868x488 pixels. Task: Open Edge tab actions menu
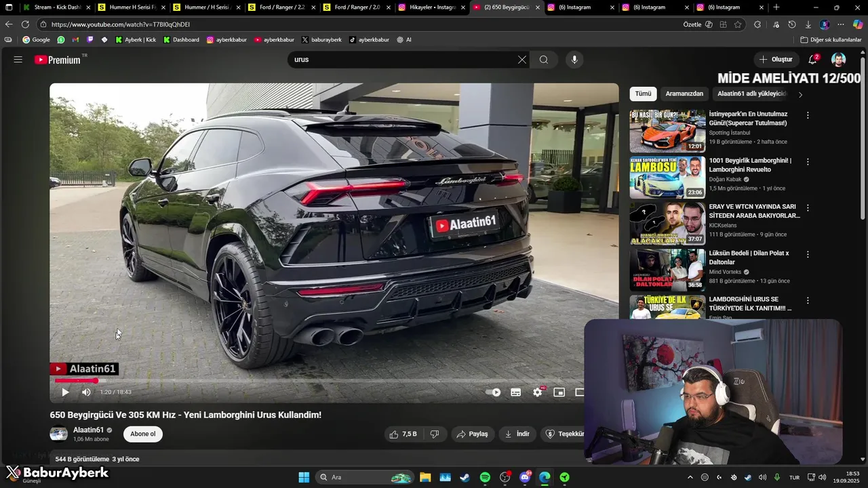pos(9,7)
